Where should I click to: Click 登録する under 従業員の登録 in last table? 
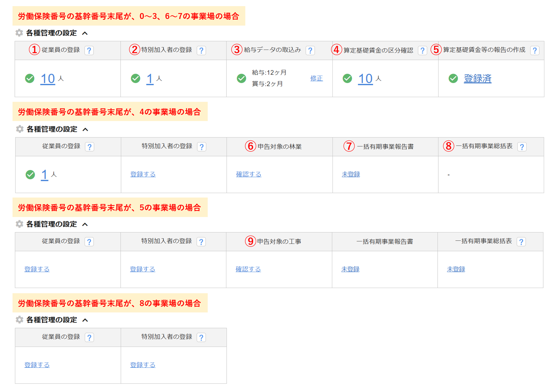[x=37, y=365]
